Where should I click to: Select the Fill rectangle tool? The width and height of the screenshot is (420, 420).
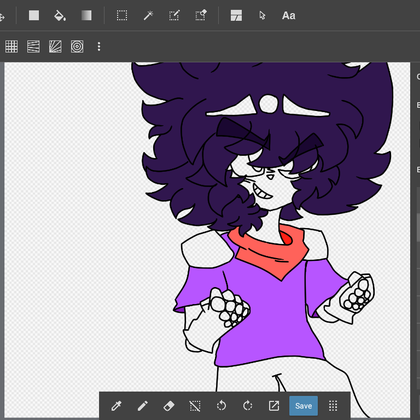pos(34,15)
